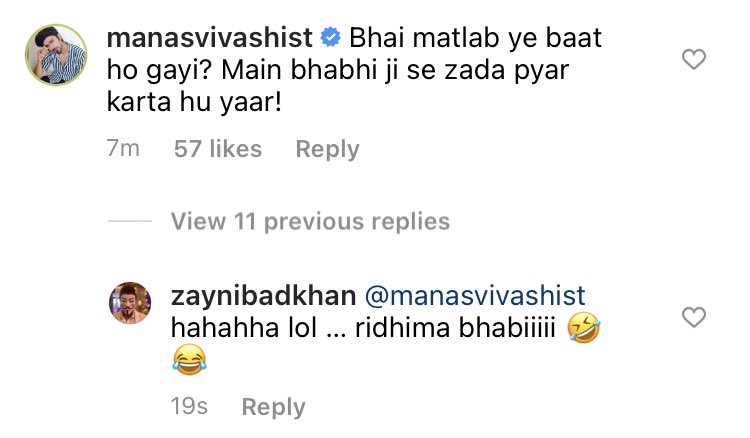Click the 'hahahha lol ... ridhima bhabiiiii' reply text
750x438 pixels.
click(363, 328)
